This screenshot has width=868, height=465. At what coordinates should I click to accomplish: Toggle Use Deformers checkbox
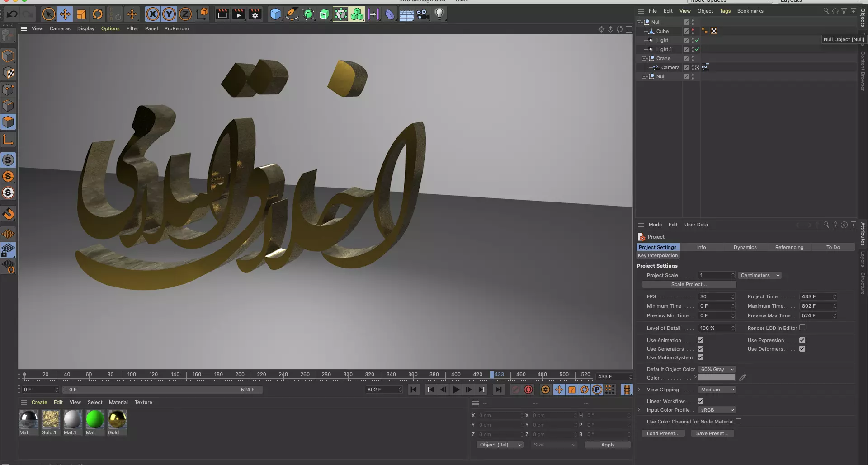(x=802, y=349)
